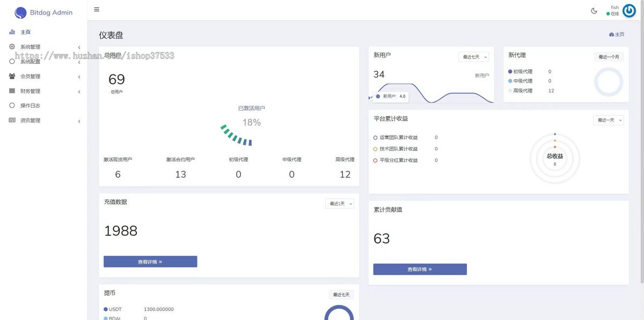Image resolution: width=644 pixels, height=320 pixels.
Task: Click the 高级代理 value 12 in 总用户 card
Action: tap(345, 174)
